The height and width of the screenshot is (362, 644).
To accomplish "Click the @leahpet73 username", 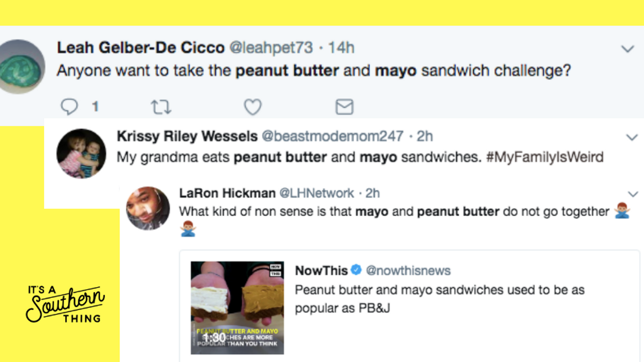I will 271,48.
